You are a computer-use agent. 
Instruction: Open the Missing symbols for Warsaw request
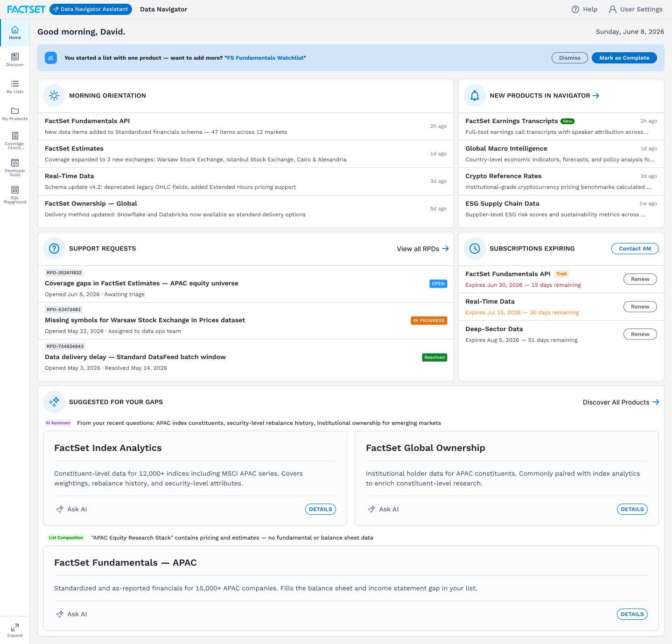coord(245,321)
